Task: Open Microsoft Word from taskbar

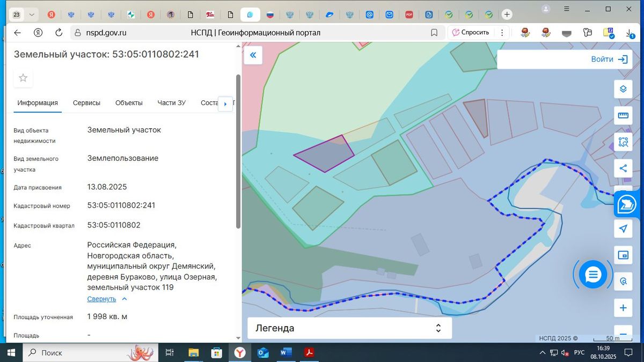Action: [286, 352]
